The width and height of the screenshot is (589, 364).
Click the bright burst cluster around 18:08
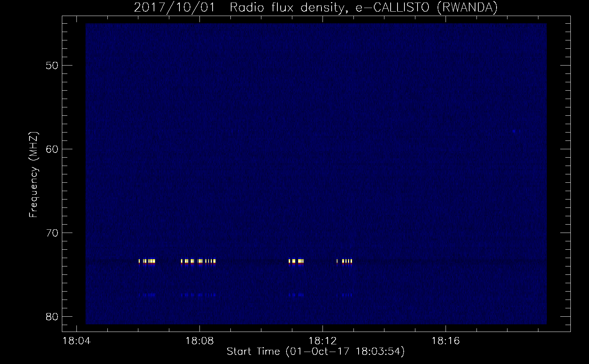198,261
